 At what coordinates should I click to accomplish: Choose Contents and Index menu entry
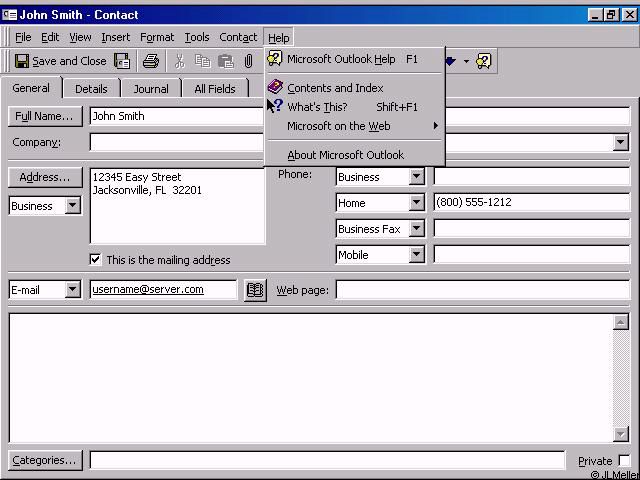tap(353, 88)
